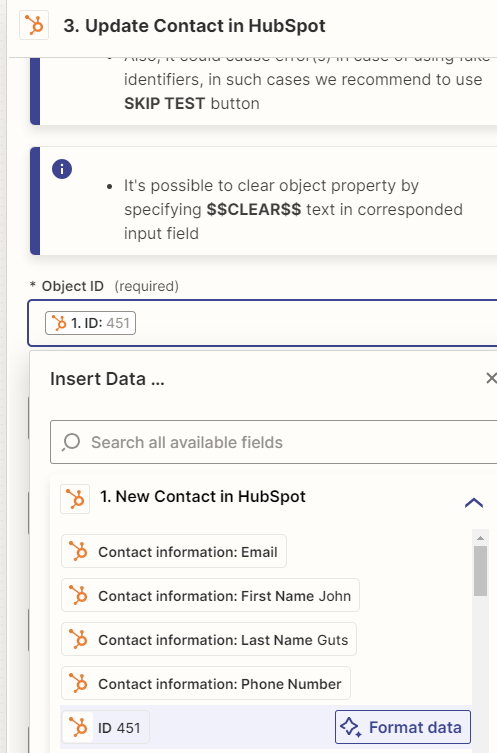Close the Insert Data panel
This screenshot has width=497, height=753.
click(x=491, y=378)
